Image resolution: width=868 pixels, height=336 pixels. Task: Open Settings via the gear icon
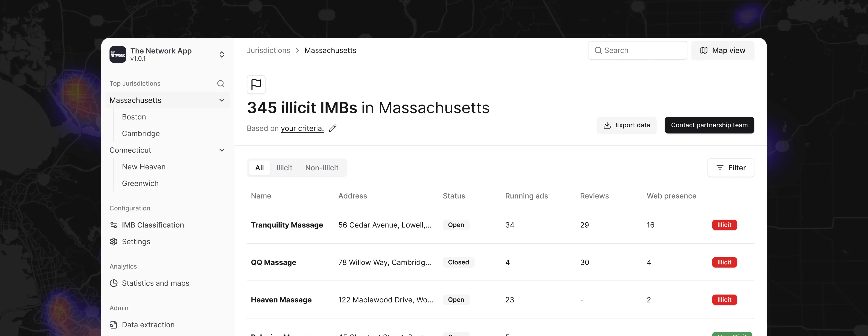pyautogui.click(x=113, y=242)
